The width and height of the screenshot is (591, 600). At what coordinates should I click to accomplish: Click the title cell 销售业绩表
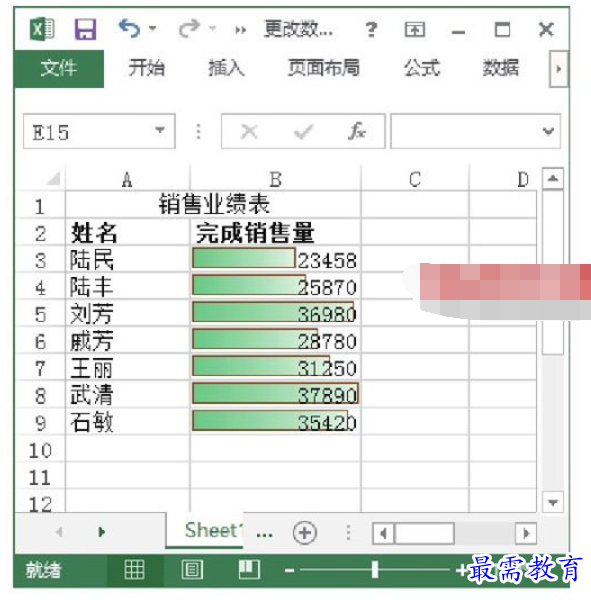point(214,204)
